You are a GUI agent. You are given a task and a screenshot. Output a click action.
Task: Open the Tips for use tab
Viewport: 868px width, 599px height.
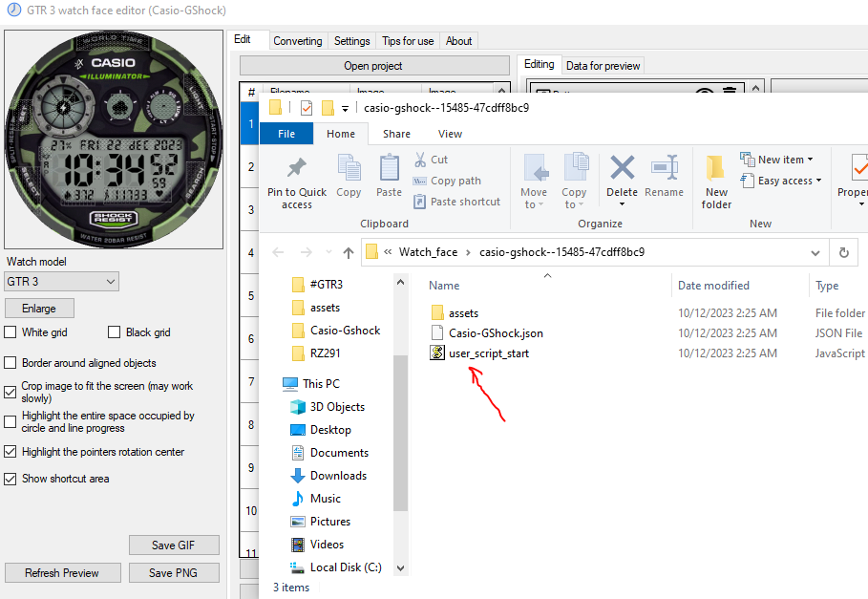coord(408,41)
